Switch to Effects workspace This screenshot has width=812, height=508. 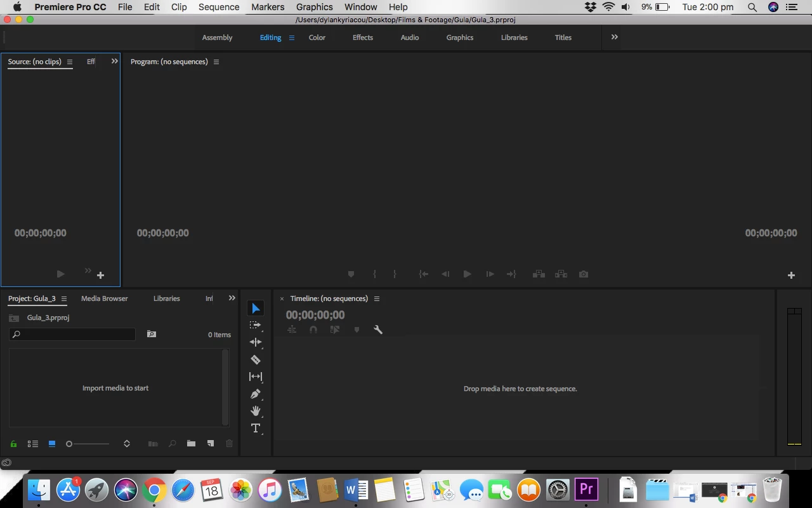pos(363,37)
